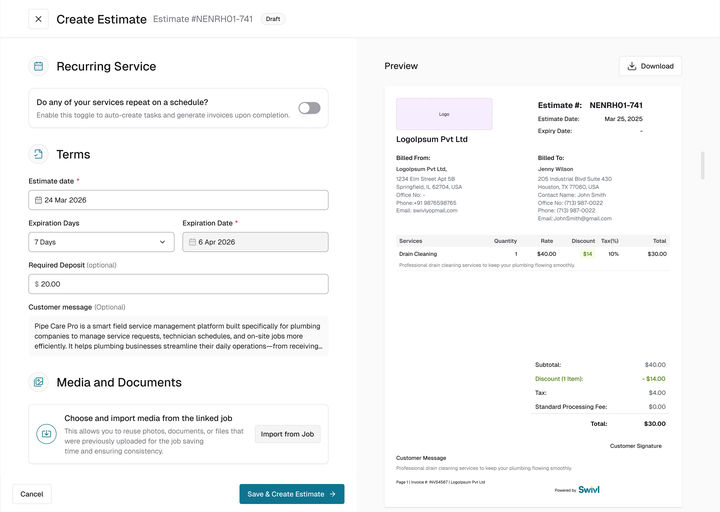
Task: Click the Recurring Service calendar icon
Action: [39, 66]
